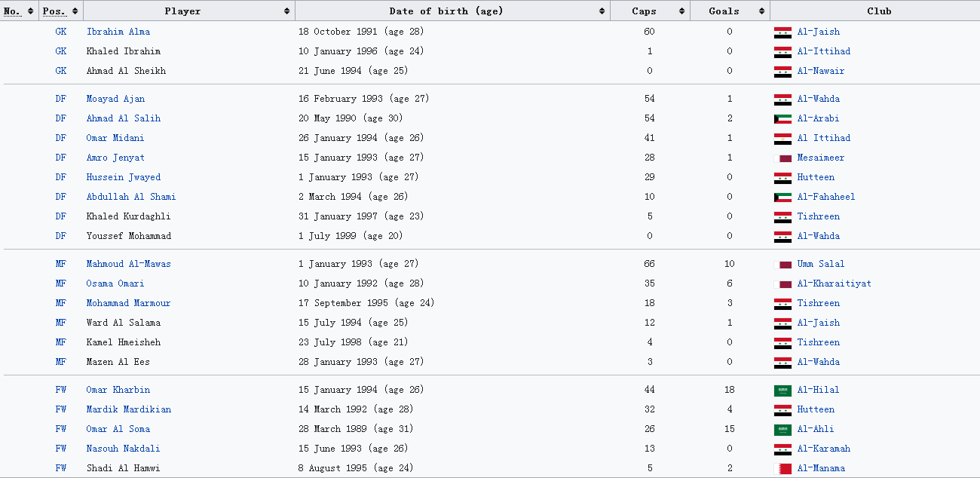The image size is (980, 478).
Task: Click the flag beside Hutteen in Mardik Mardikian row
Action: coord(782,410)
